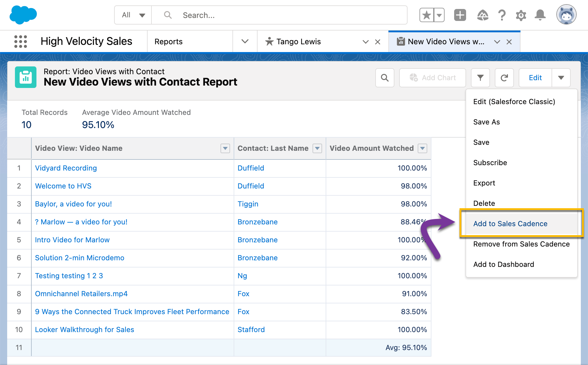Open the Tango Lewis tab options chevron
This screenshot has width=588, height=365.
tap(365, 42)
